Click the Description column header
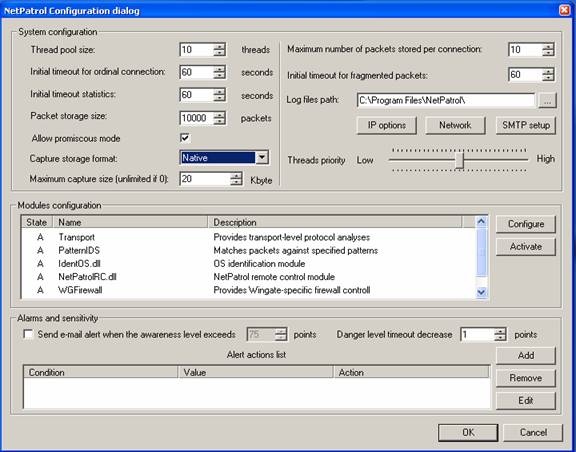Viewport: 576px width, 452px height. click(x=335, y=222)
